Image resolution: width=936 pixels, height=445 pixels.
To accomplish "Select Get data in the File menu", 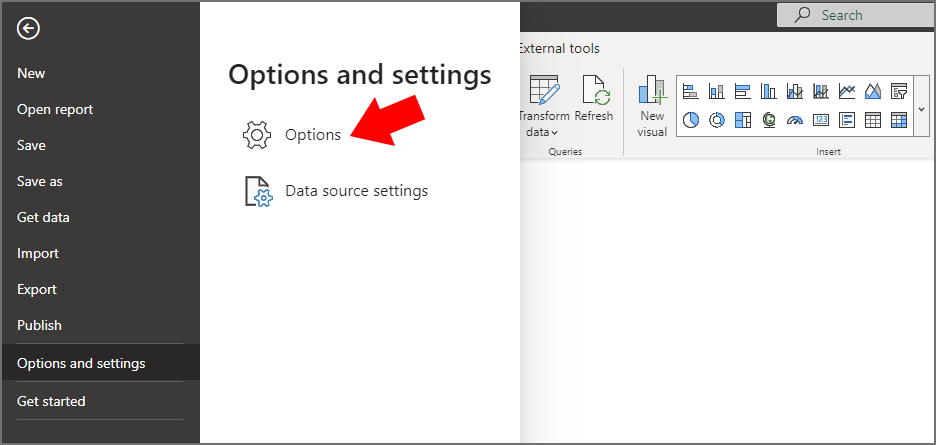I will (x=43, y=217).
